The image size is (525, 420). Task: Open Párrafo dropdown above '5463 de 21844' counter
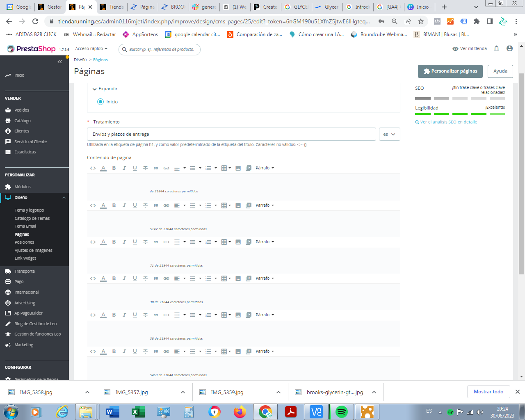coord(265,352)
